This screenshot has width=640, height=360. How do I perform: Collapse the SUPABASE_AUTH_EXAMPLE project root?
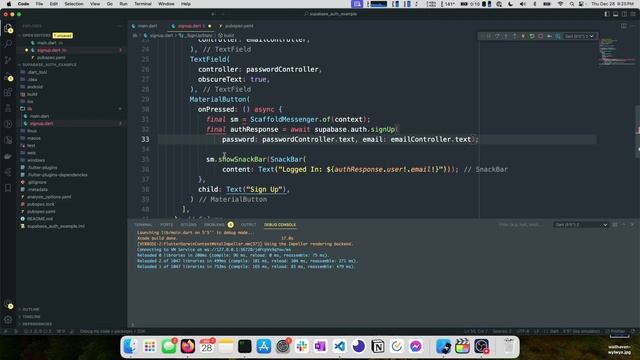47,64
